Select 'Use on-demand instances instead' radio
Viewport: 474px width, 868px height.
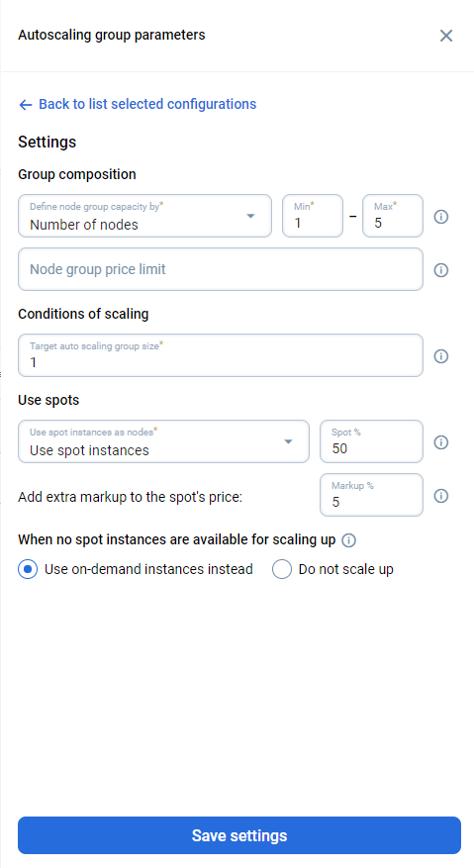point(28,569)
